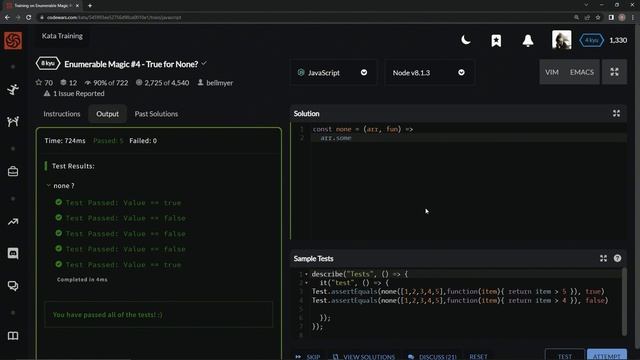
Task: Click the RESET button
Action: tap(478, 356)
